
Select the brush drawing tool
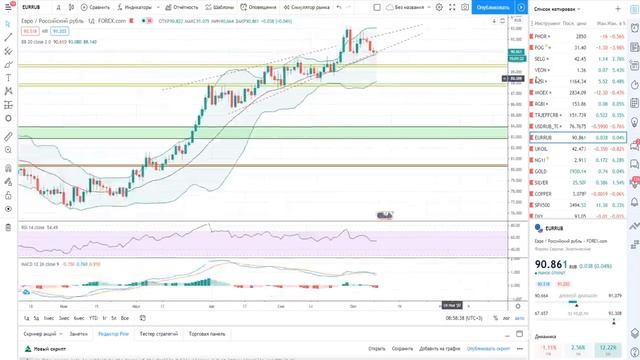tap(8, 64)
